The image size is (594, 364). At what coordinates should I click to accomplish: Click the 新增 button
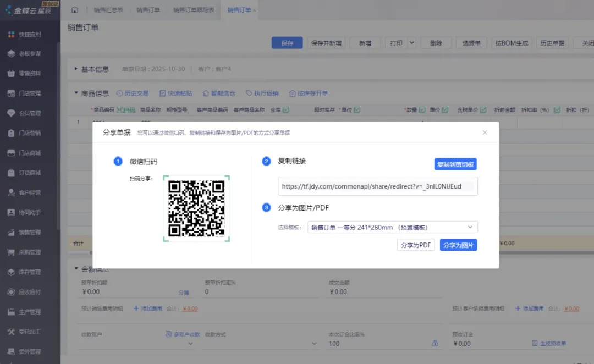[x=365, y=43]
